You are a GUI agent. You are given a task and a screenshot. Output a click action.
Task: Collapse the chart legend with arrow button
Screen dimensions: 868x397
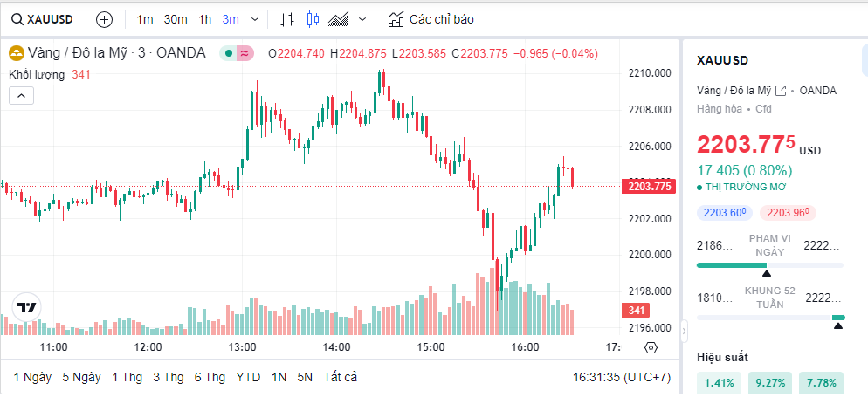[x=21, y=96]
